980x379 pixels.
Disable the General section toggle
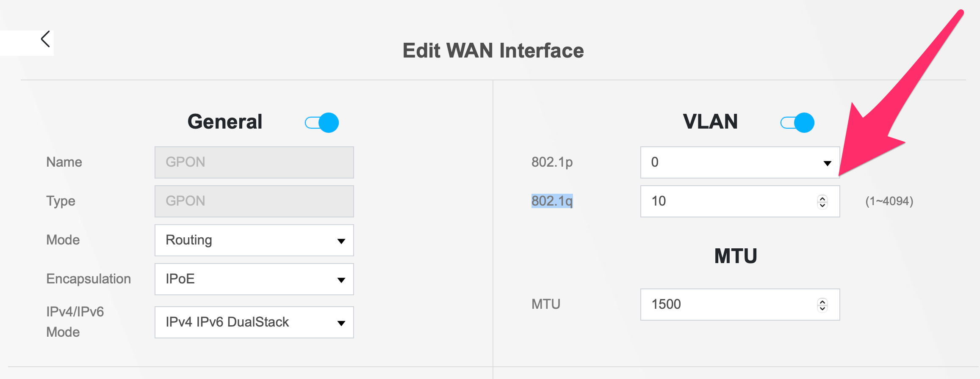[322, 122]
